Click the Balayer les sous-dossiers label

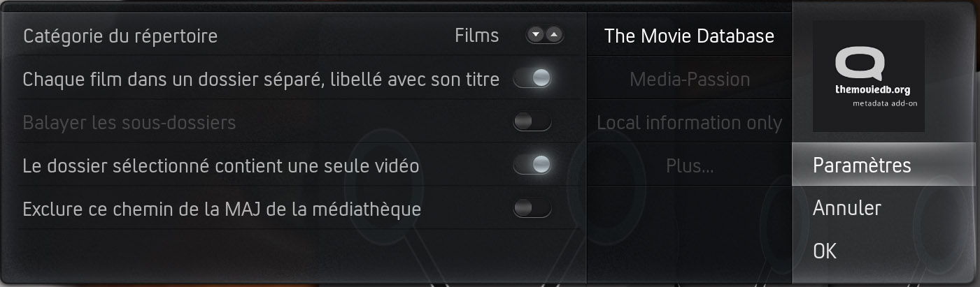tap(129, 122)
